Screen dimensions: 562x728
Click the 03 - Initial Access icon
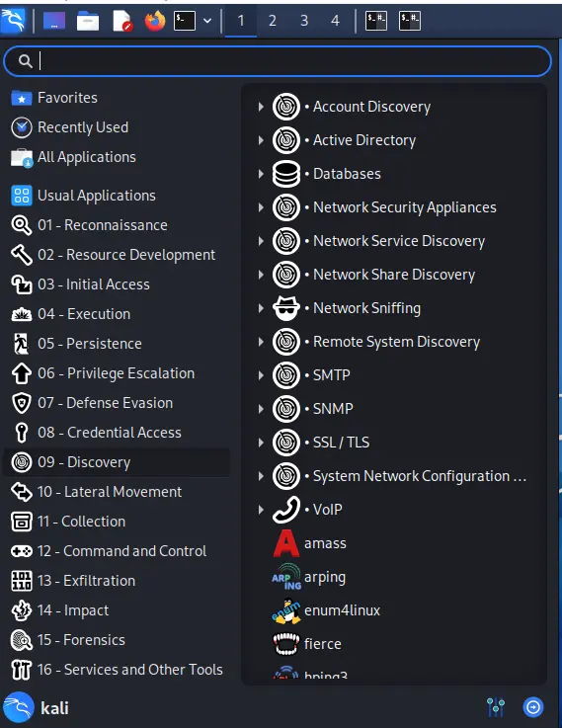22,284
